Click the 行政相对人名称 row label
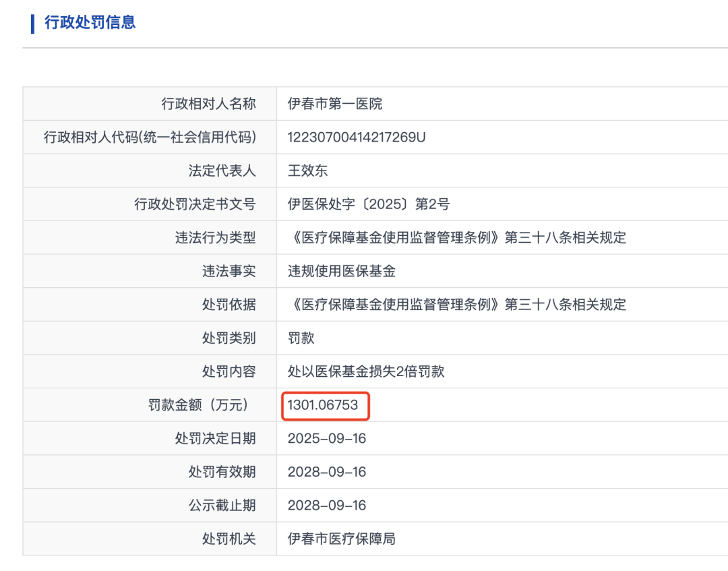This screenshot has width=728, height=571. 209,104
